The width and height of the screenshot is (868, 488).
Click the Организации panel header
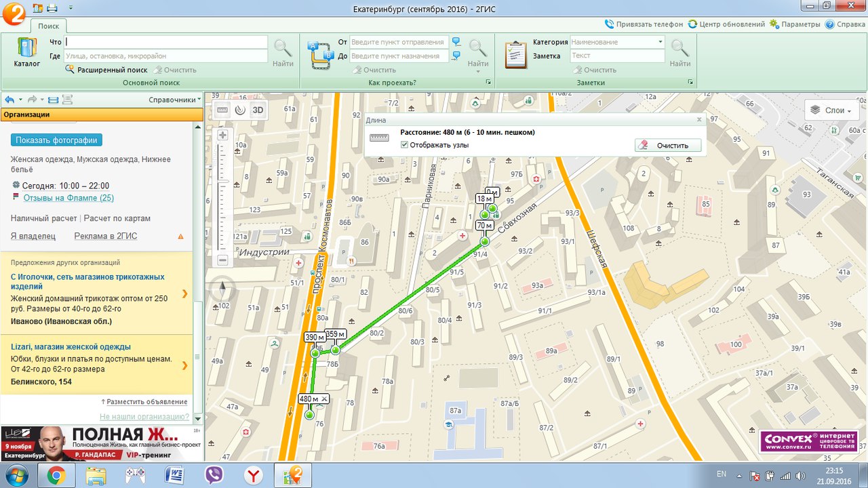coord(102,115)
